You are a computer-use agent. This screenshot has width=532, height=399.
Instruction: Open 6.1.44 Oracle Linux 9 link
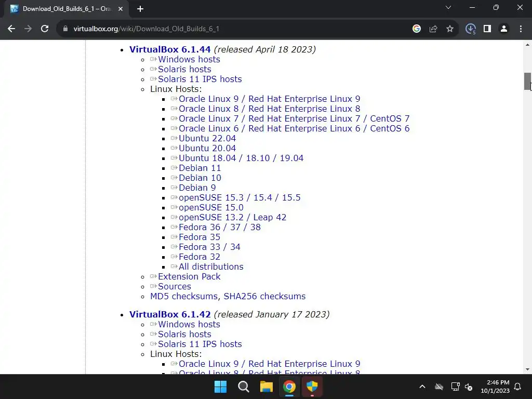[x=270, y=99]
